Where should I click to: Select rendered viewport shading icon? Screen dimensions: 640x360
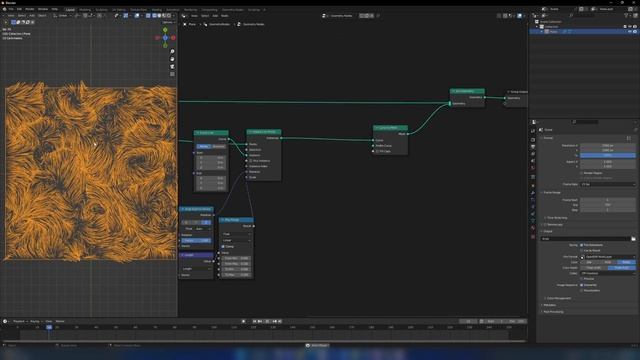pos(168,16)
